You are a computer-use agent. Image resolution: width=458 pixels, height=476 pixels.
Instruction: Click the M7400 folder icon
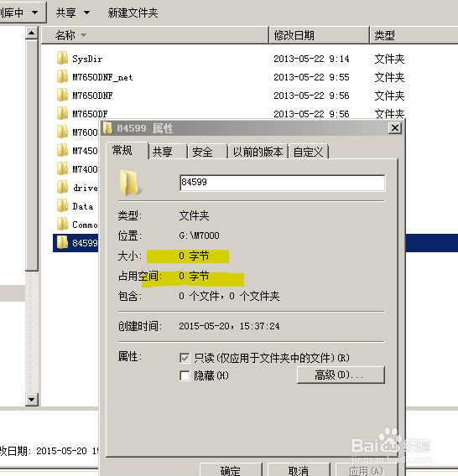click(62, 168)
